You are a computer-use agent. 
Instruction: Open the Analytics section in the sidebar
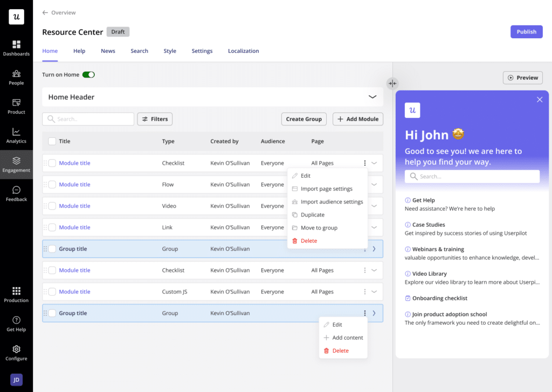pyautogui.click(x=16, y=135)
